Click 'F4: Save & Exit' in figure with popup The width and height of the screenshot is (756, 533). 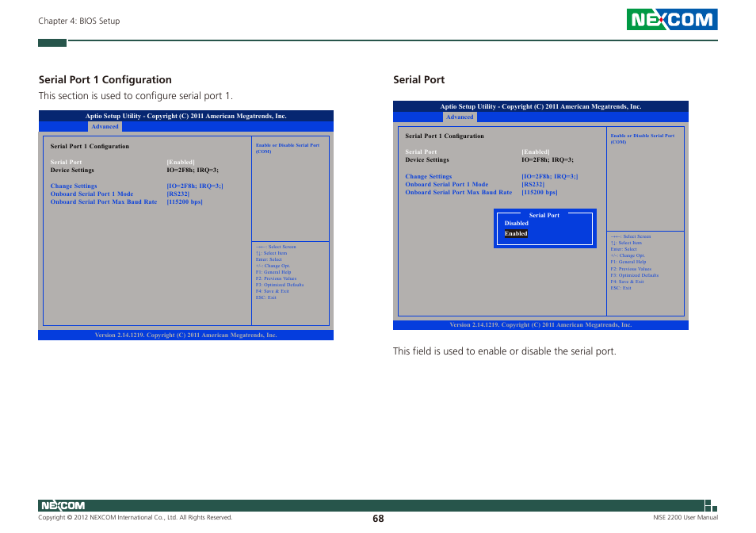coord(628,282)
